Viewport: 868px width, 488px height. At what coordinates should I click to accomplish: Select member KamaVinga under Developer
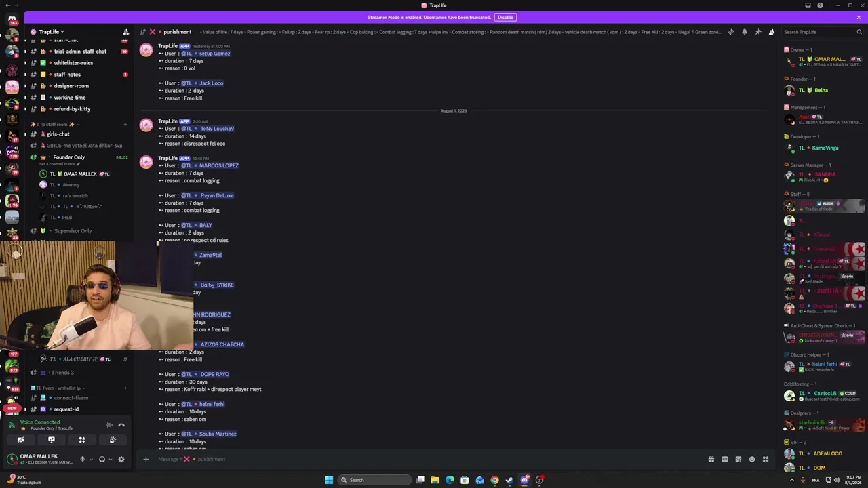pos(824,148)
